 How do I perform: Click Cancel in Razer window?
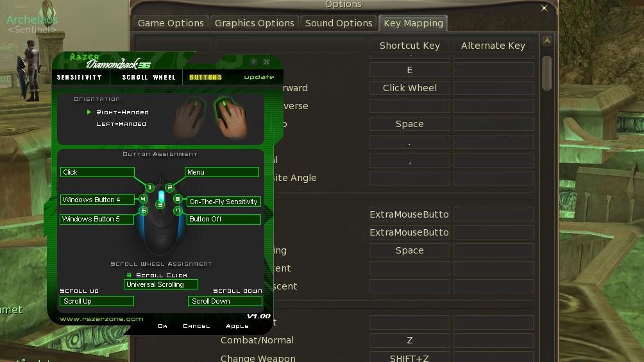click(196, 326)
